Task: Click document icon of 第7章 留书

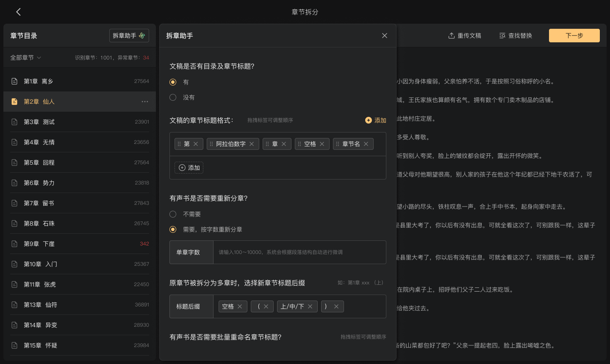Action: click(x=14, y=203)
